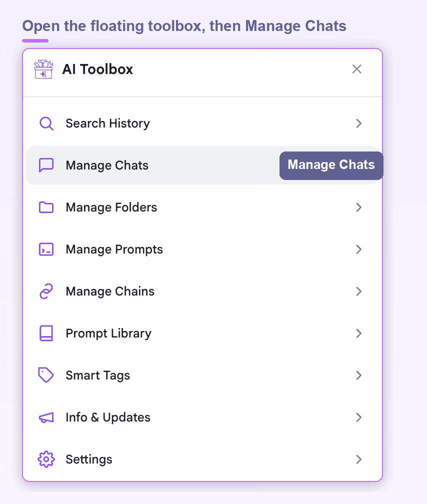Close the AI Toolbox panel

[x=356, y=69]
